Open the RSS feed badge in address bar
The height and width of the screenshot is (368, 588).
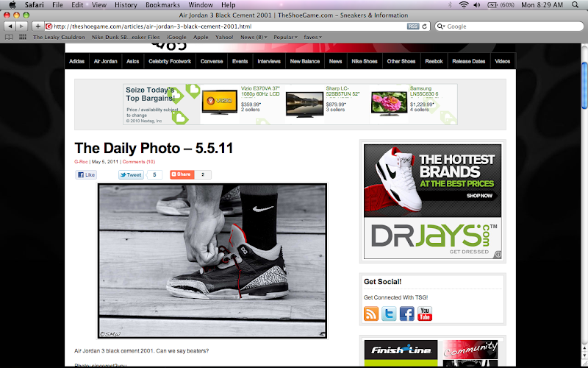click(x=413, y=26)
